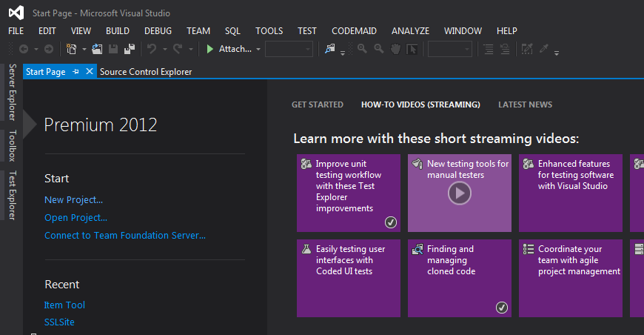Screen dimensions: 644x335
Task: Click the Zoom In magnifier icon
Action: pos(362,49)
